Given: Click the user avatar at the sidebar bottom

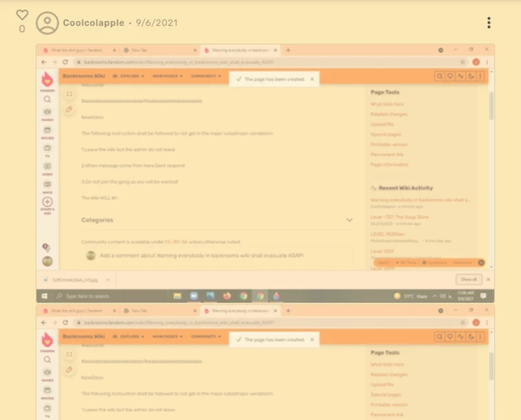Looking at the screenshot, I should pyautogui.click(x=48, y=261).
